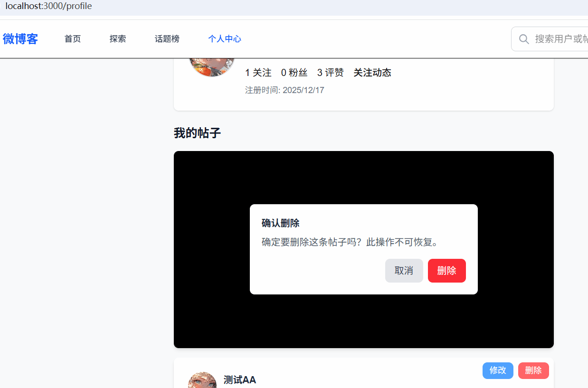Click the 微博客 site logo
Viewport: 588px width, 388px height.
[20, 39]
